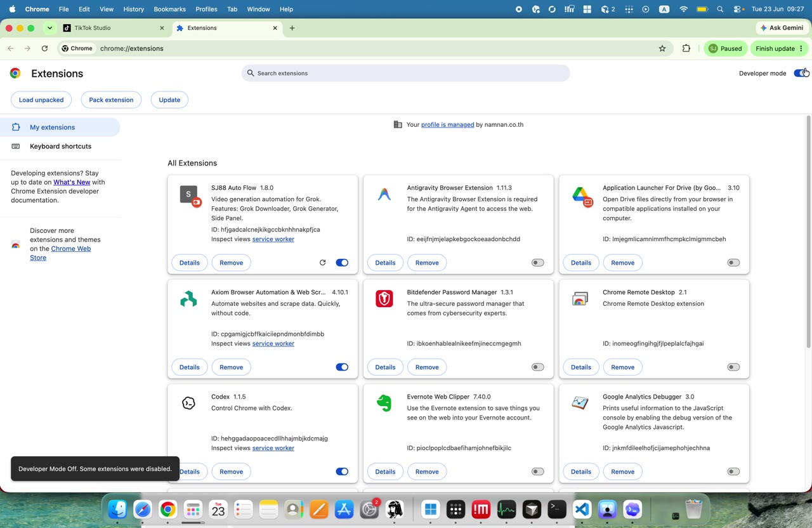Click the Chrome logo beside Extensions title
This screenshot has height=528, width=812.
point(15,73)
